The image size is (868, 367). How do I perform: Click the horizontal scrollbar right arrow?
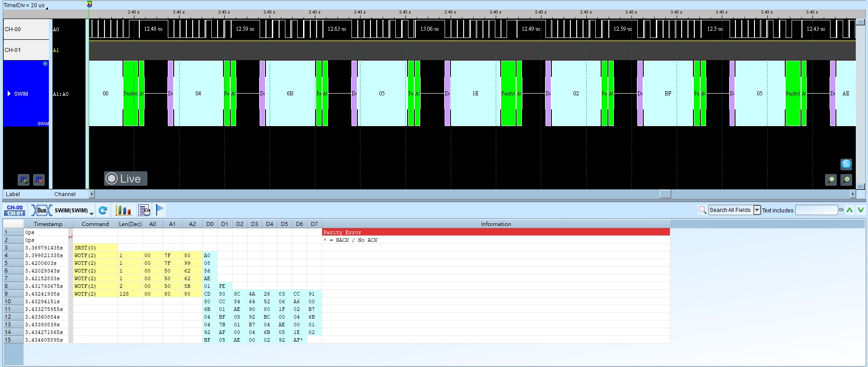(853, 194)
